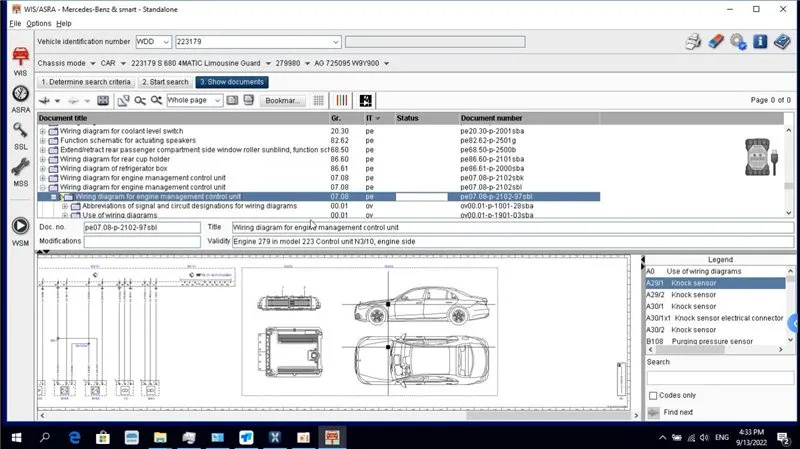Click the back navigation arrow icon
800x449 pixels.
(45, 101)
